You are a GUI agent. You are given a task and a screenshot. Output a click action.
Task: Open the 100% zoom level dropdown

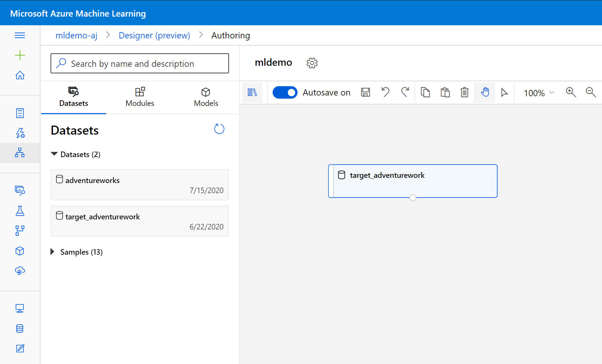[538, 93]
